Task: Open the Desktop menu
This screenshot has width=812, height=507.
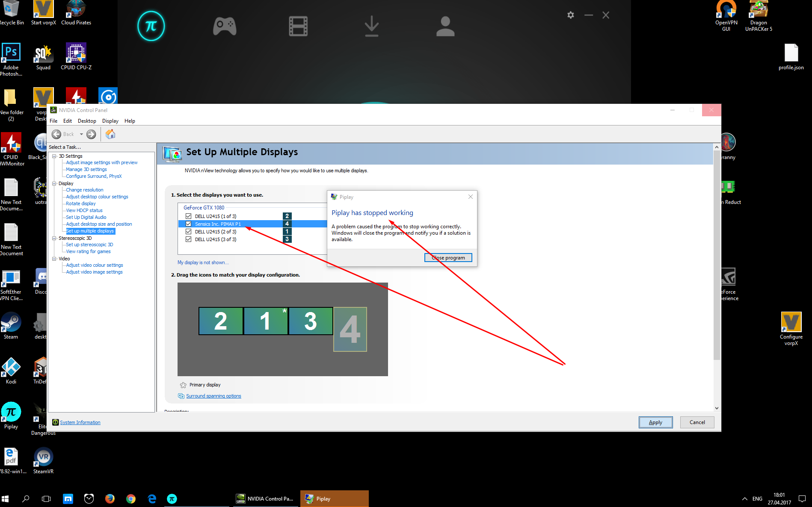Action: point(87,121)
